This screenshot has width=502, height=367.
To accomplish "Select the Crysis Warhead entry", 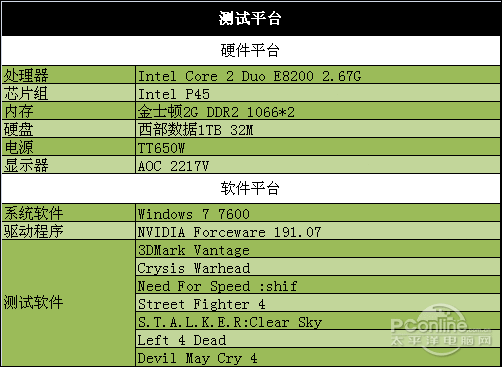I will pos(318,267).
